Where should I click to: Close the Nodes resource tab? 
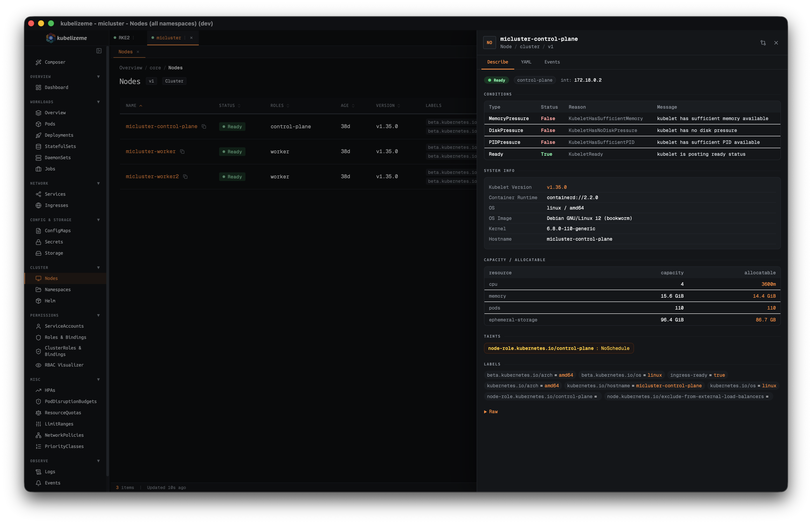coord(138,52)
